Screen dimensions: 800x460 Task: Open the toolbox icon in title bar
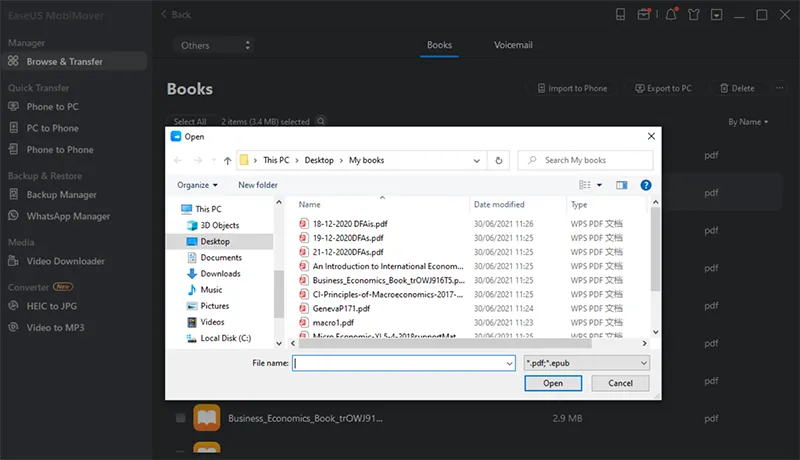pos(644,14)
